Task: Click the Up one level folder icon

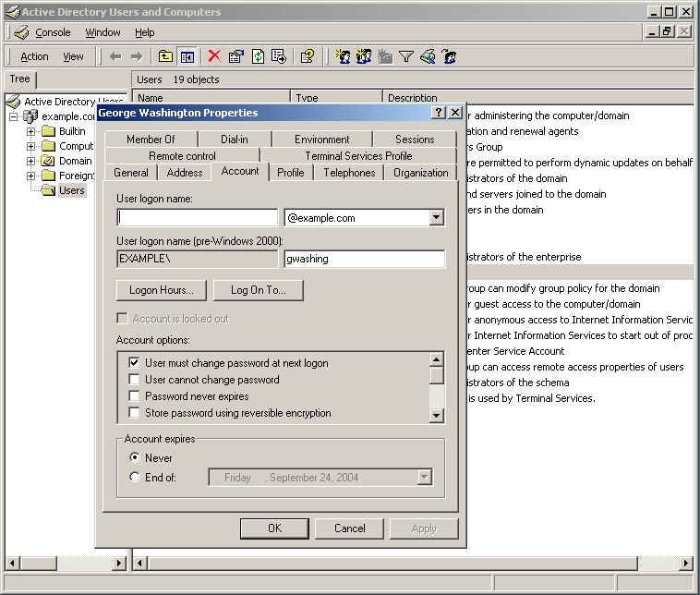Action: click(x=165, y=56)
